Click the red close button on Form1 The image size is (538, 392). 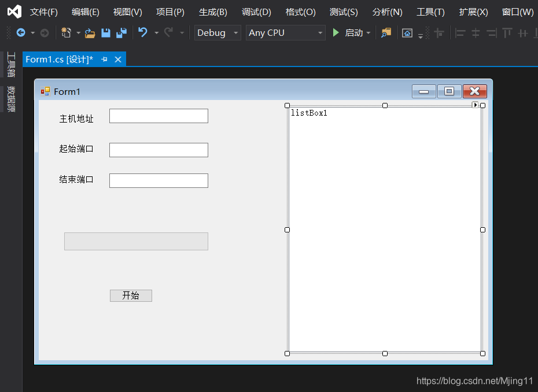tap(474, 91)
